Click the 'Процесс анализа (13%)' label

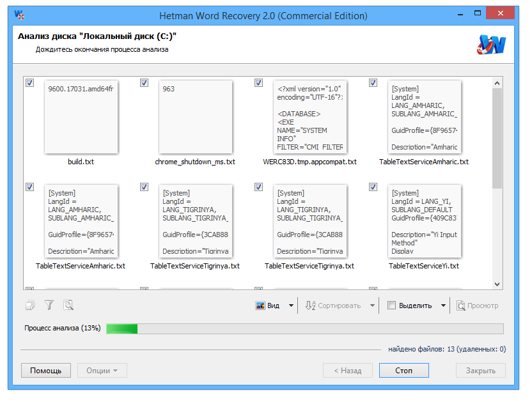tap(63, 328)
